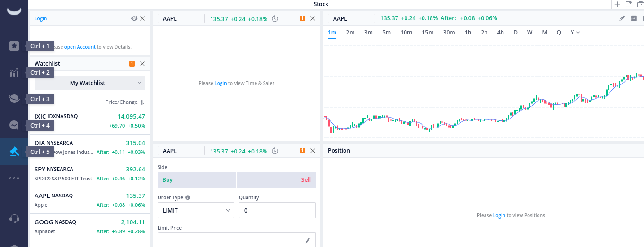Select the Buy side
644x247 pixels.
pyautogui.click(x=197, y=180)
